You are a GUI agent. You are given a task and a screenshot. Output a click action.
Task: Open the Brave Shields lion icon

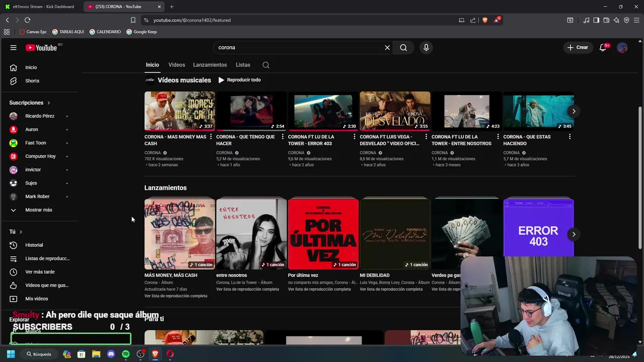[485, 20]
